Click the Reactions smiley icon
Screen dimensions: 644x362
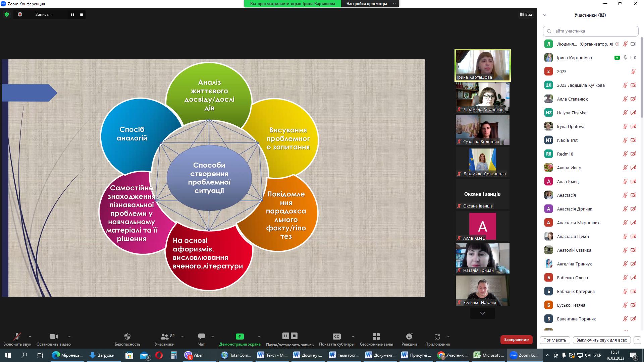point(409,337)
